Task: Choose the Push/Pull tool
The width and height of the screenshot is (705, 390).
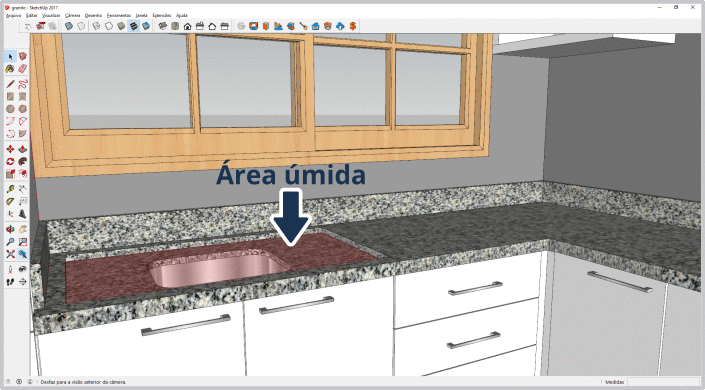Action: pos(22,149)
